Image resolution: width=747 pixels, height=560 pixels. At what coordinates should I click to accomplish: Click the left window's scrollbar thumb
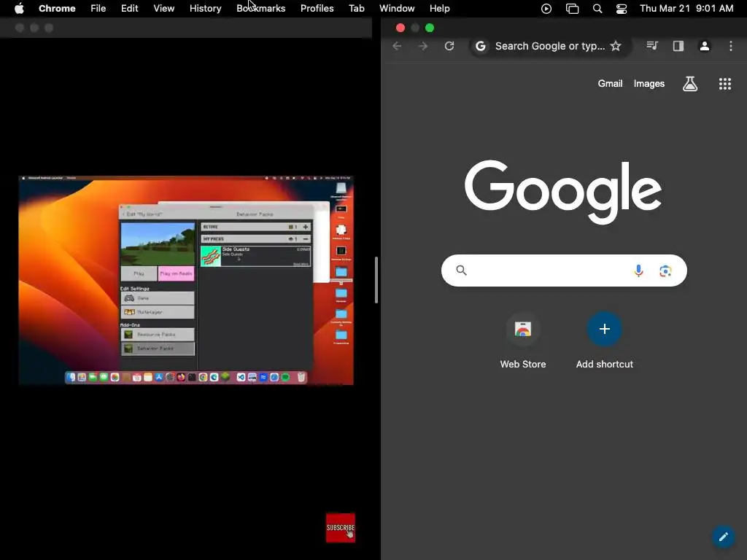click(376, 280)
